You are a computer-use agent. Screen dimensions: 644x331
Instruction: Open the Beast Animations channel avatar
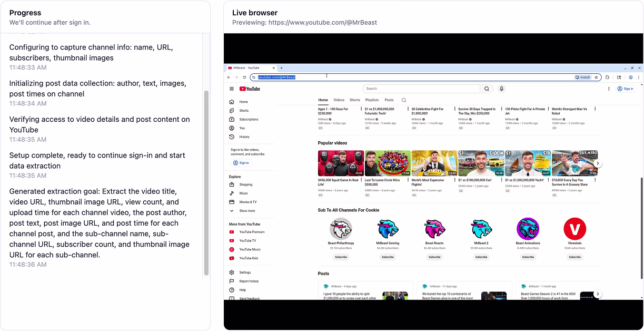(528, 229)
